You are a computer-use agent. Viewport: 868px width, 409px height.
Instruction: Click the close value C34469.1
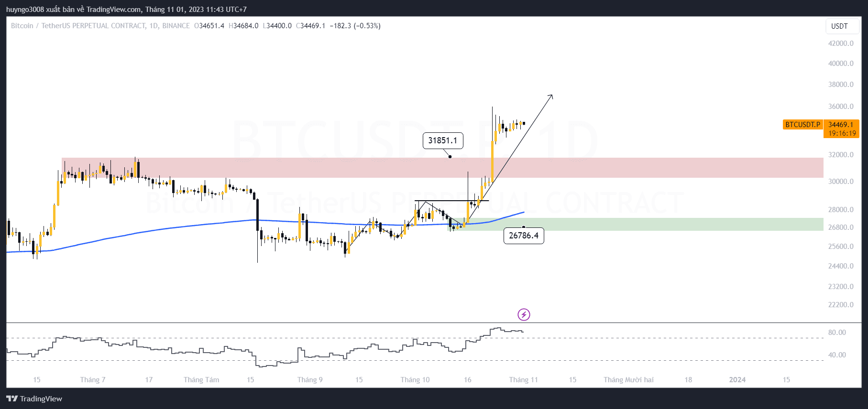[310, 26]
